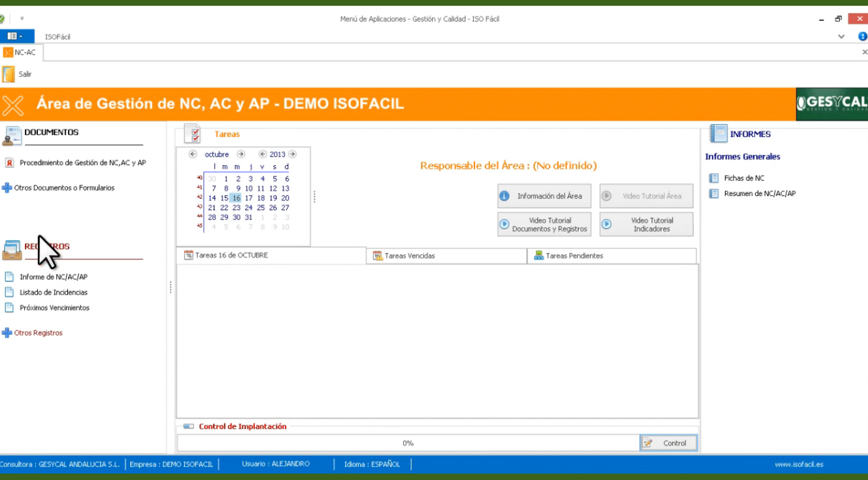Click the DOCUMENTOS section icon
This screenshot has height=480, width=868.
click(12, 135)
